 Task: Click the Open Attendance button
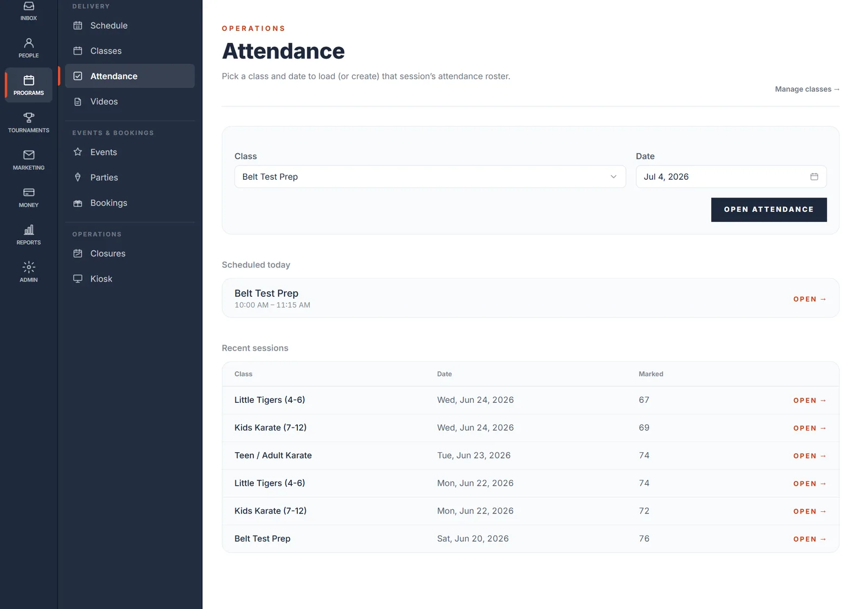click(769, 210)
